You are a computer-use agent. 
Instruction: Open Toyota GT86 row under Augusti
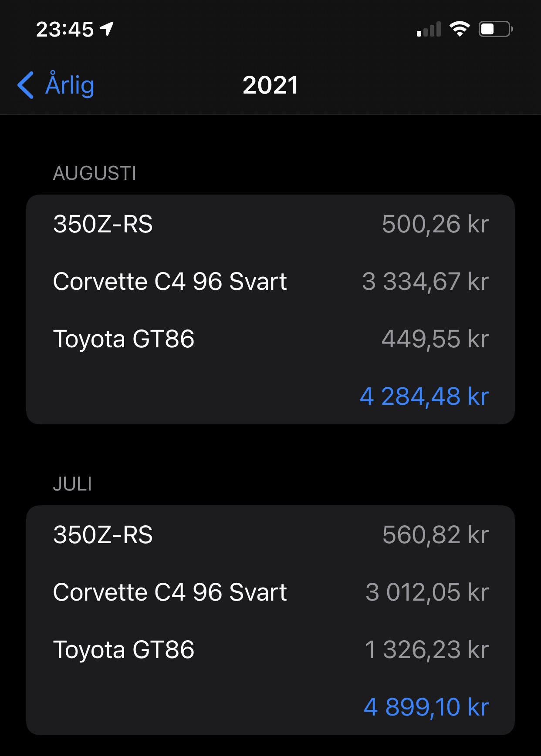pyautogui.click(x=270, y=339)
